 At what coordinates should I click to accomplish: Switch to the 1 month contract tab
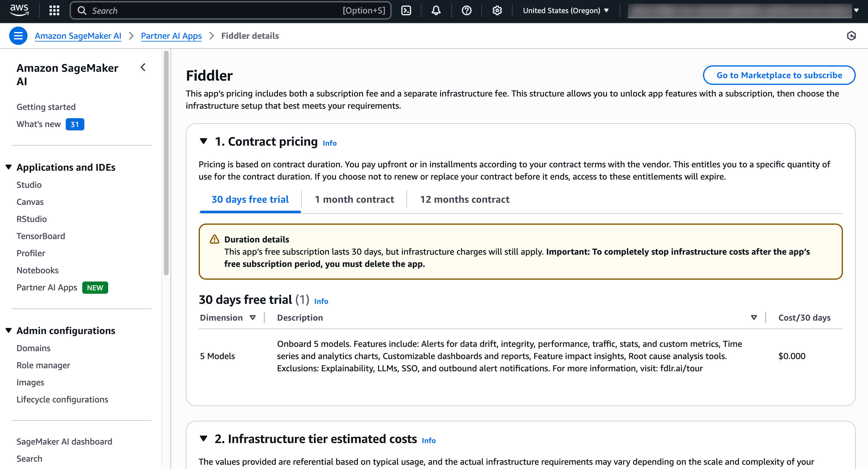tap(354, 199)
